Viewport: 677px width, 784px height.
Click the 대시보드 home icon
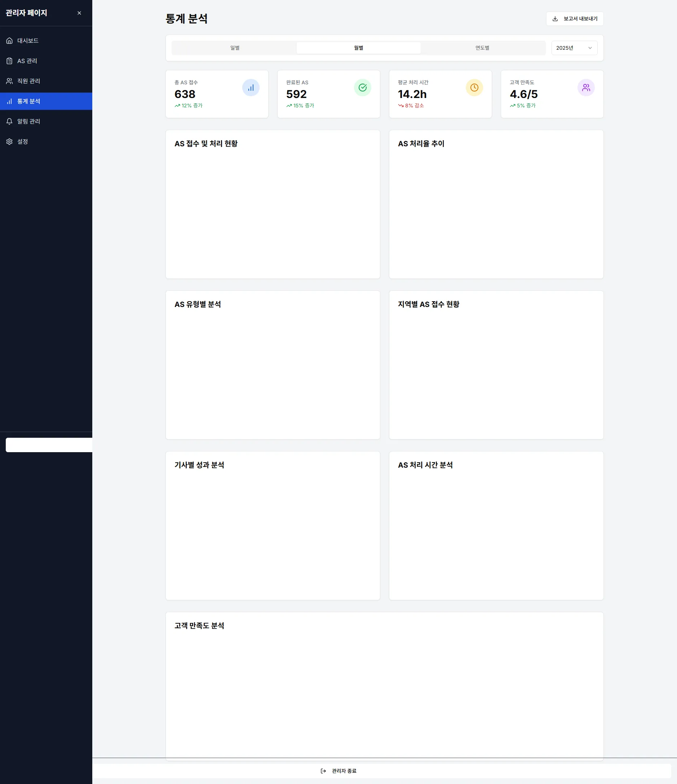pyautogui.click(x=9, y=40)
